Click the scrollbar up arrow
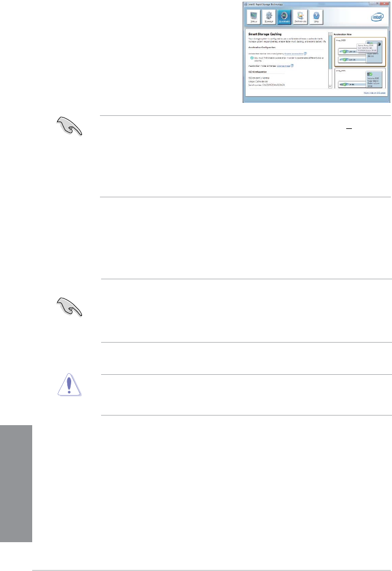This screenshot has width=392, height=571. tap(330, 34)
